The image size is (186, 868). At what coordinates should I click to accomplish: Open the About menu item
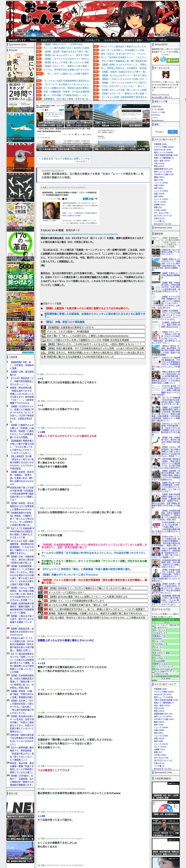[33, 40]
